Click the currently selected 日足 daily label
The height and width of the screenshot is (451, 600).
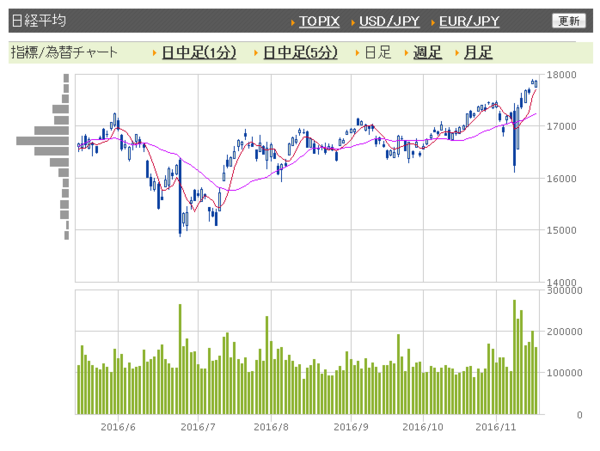pyautogui.click(x=377, y=53)
